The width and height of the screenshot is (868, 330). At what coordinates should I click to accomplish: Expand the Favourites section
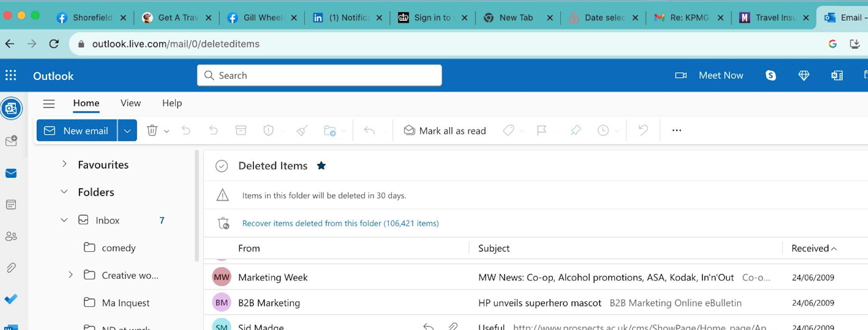point(64,164)
